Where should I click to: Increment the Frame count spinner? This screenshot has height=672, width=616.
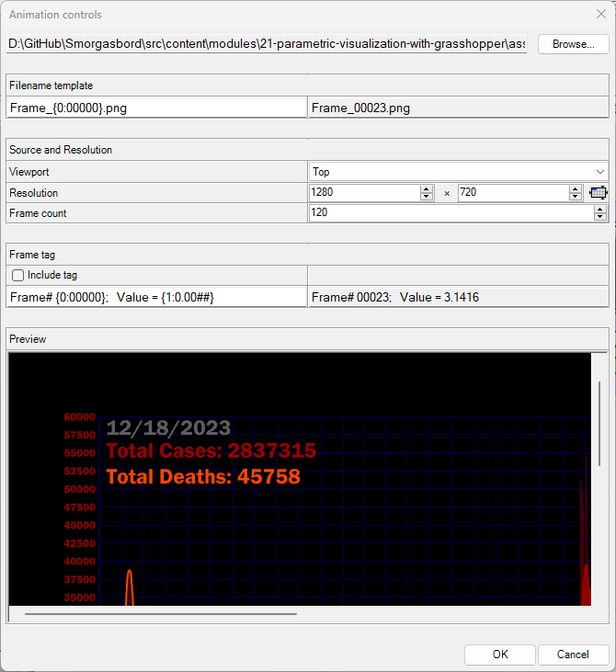pyautogui.click(x=600, y=210)
